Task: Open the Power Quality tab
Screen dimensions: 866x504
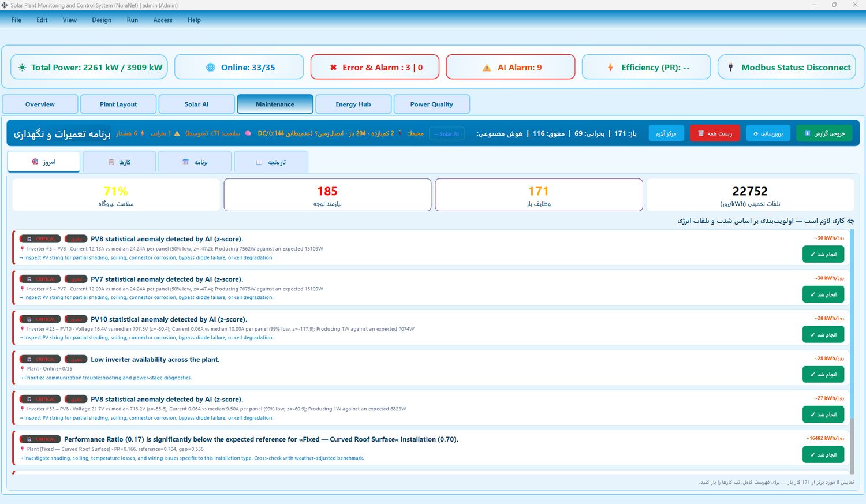Action: point(432,104)
